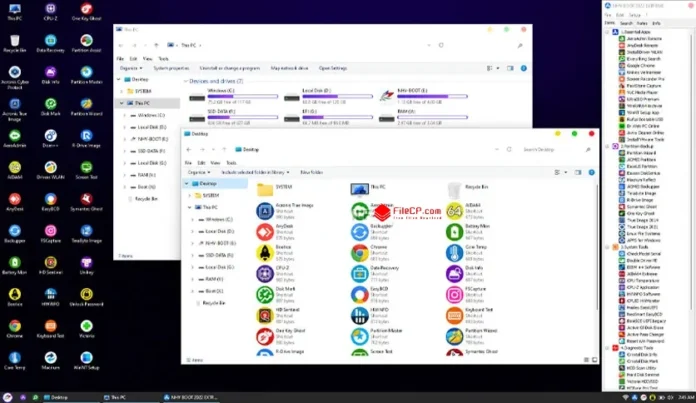Open Data Recovery icon on the desktop
The width and height of the screenshot is (696, 403).
(51, 44)
